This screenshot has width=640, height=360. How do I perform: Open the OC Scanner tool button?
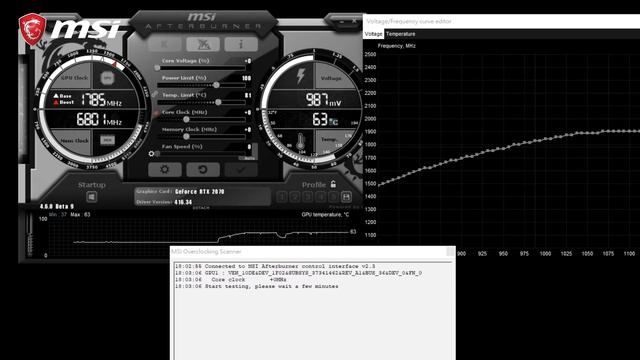pyautogui.click(x=203, y=44)
